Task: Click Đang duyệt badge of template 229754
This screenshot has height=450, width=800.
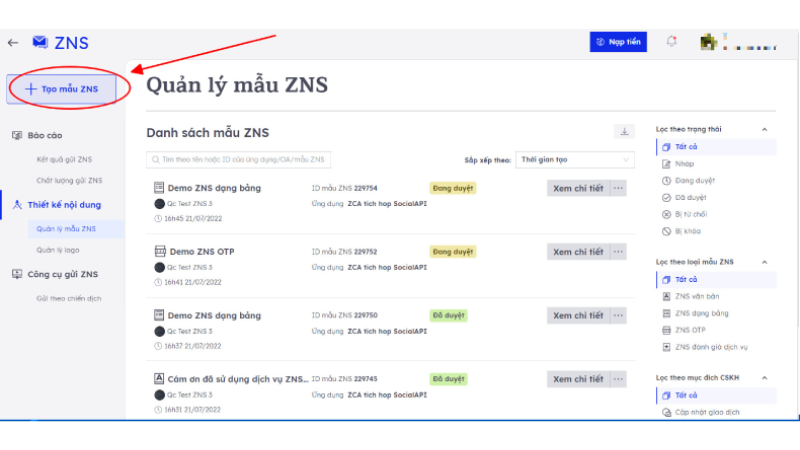Action: point(453,188)
